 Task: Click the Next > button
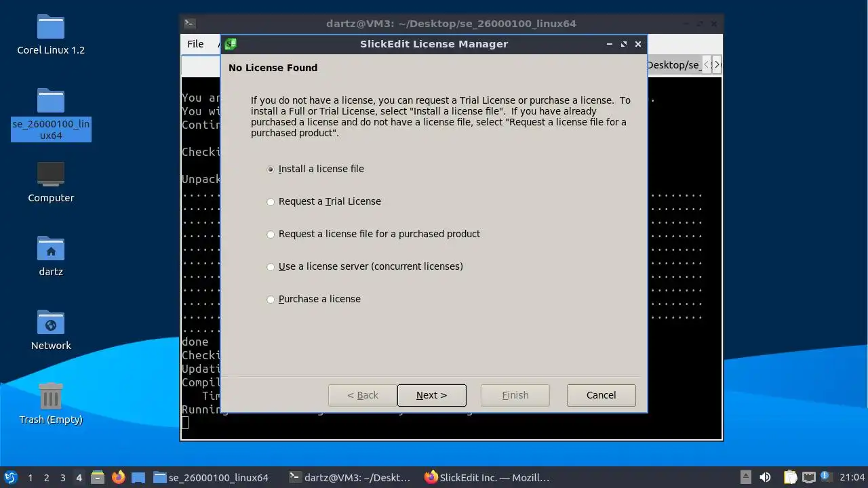click(431, 395)
